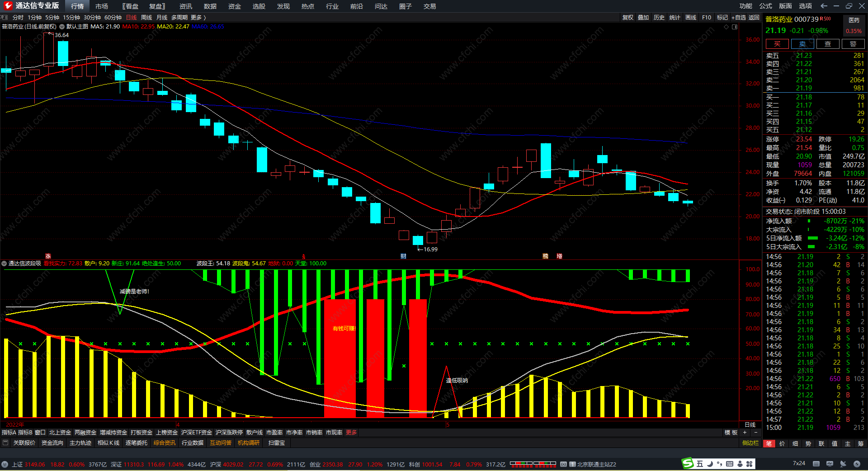This screenshot has width=868, height=471.
Task: Open the Sogou toolbox grid icon
Action: [x=749, y=464]
